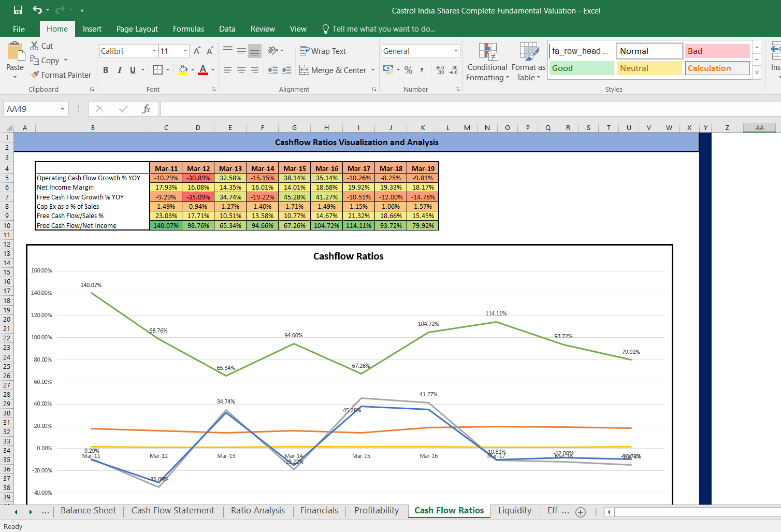This screenshot has width=781, height=532.
Task: Click the Copy icon
Action: point(34,60)
